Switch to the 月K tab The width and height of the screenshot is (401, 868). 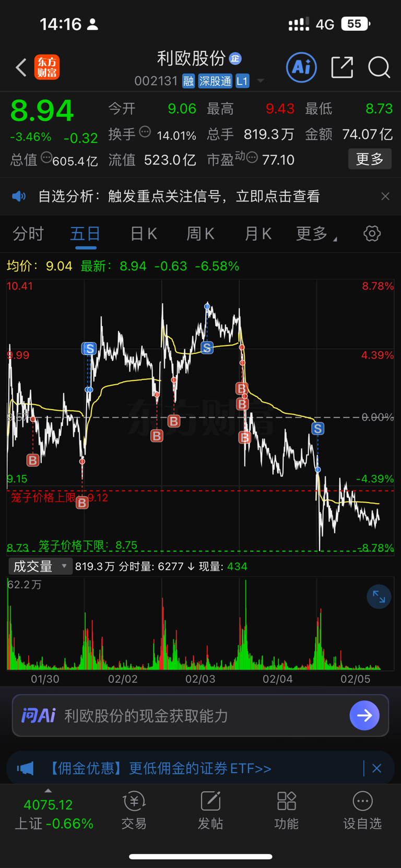coord(258,234)
